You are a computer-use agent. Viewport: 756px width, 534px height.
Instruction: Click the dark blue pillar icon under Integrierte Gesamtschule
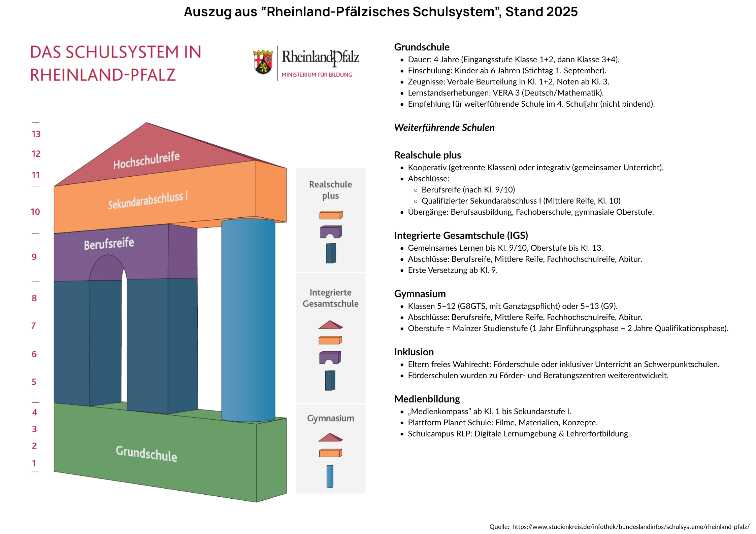(330, 380)
